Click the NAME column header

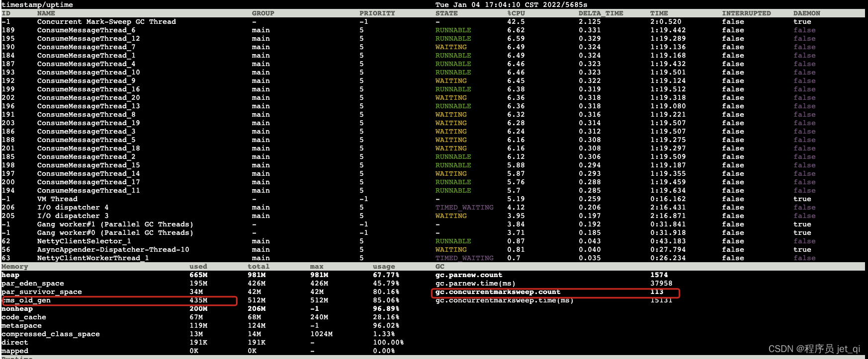tap(46, 13)
